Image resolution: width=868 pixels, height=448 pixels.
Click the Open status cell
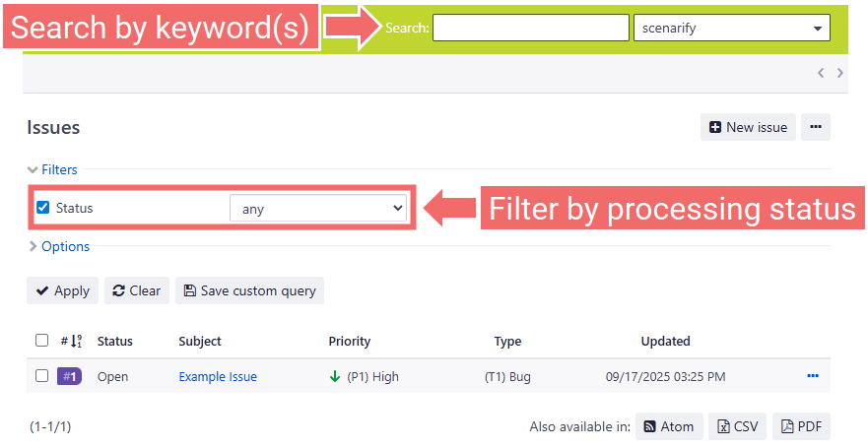pos(113,377)
